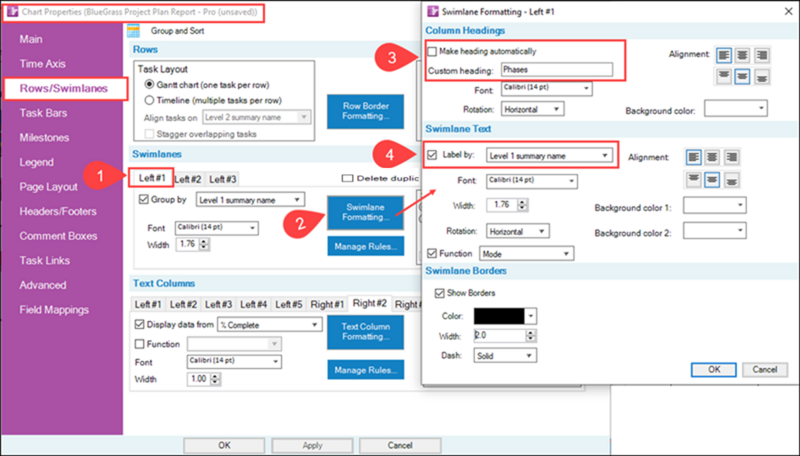The image size is (800, 456).
Task: Click OK in Swimlane Formatting dialog
Action: [x=714, y=369]
